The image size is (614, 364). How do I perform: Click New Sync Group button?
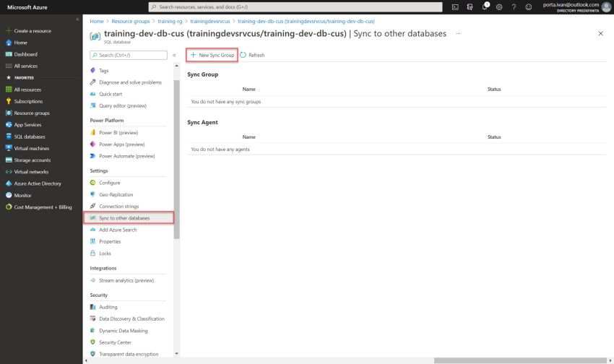click(212, 55)
